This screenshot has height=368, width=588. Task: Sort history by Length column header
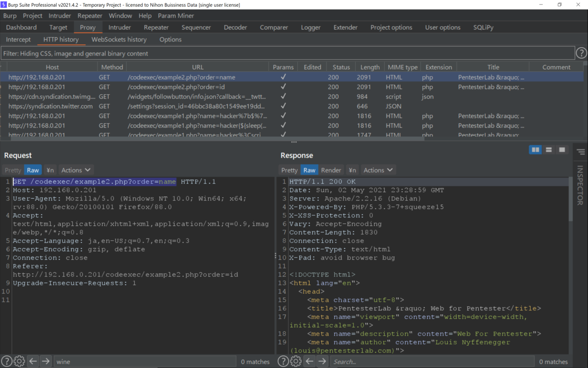[x=370, y=67]
